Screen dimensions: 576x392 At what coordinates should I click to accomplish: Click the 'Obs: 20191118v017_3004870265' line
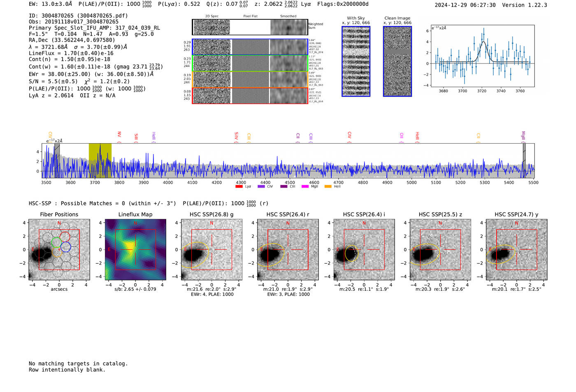click(x=74, y=22)
